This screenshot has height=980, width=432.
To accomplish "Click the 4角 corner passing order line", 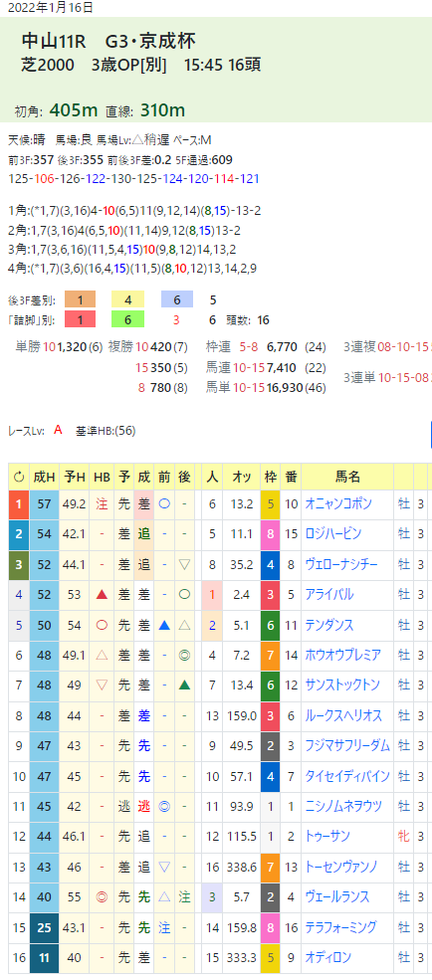I will point(132,268).
